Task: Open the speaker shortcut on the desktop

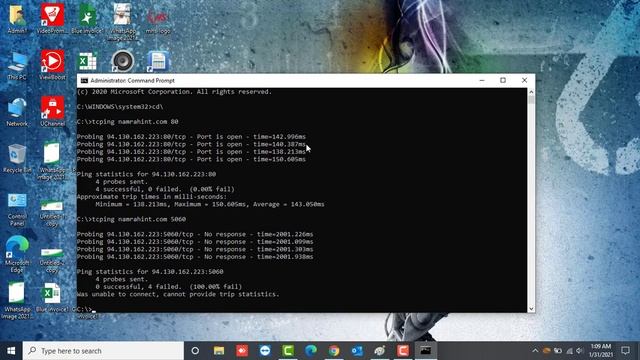Action: (x=122, y=61)
